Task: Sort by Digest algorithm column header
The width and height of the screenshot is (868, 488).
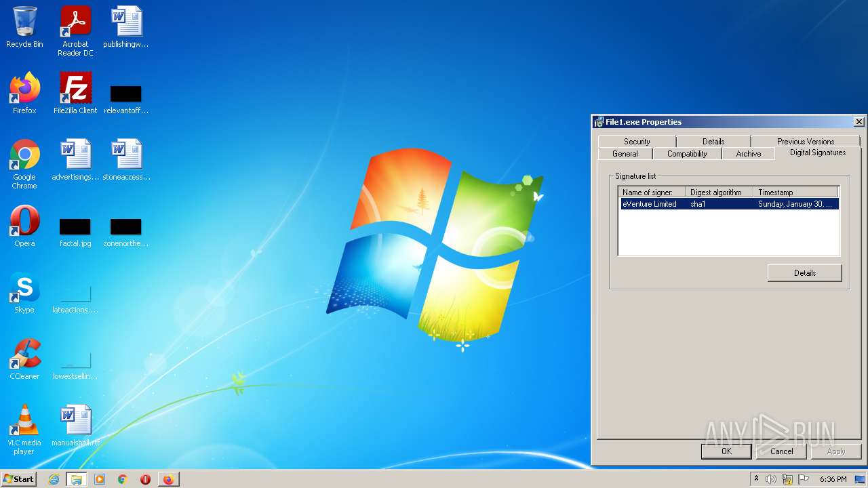Action: click(x=719, y=192)
